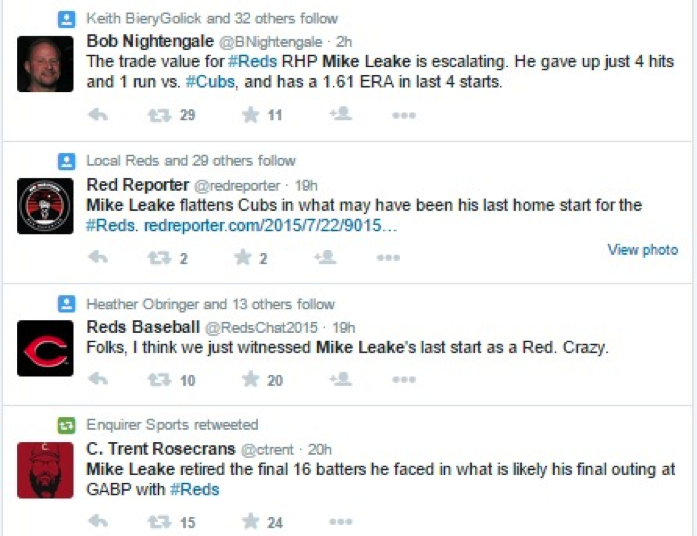Retweet Bob Nightengale's trade value tweet
This screenshot has width=697, height=536.
[x=159, y=115]
